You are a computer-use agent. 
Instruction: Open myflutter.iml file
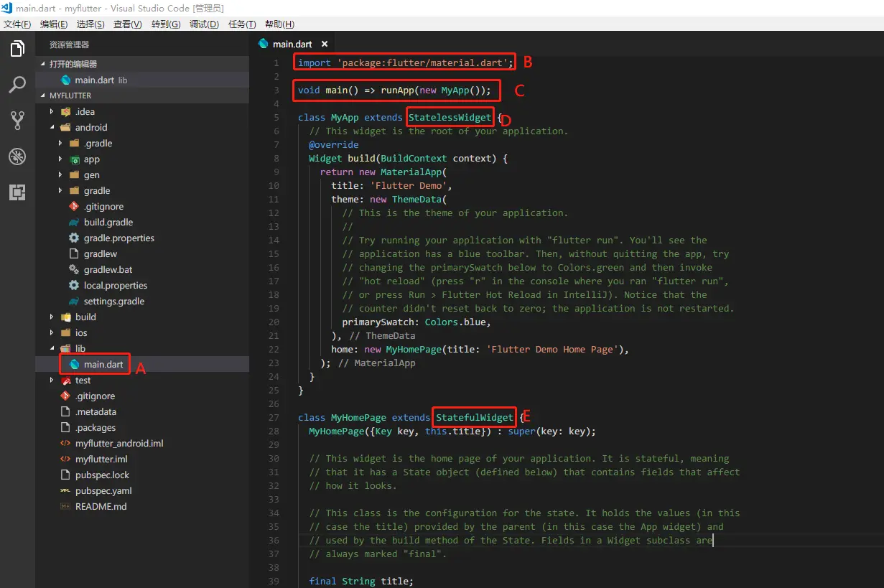142,459
